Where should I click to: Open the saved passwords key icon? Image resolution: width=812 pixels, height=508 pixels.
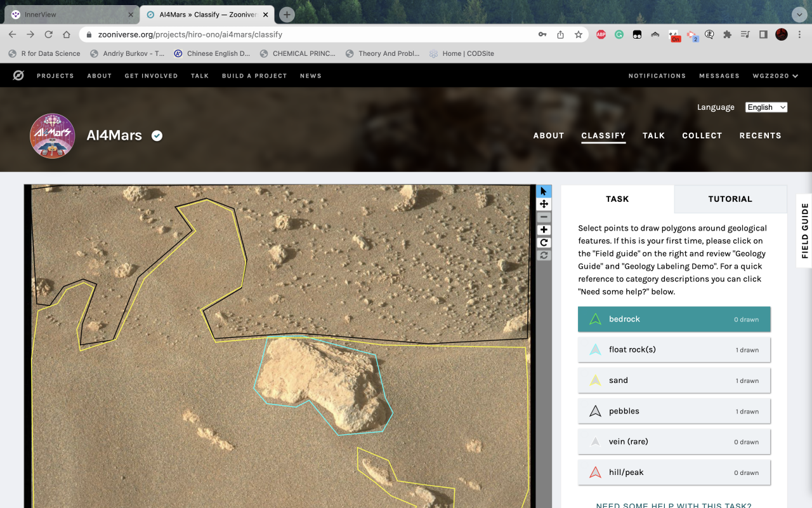click(542, 34)
